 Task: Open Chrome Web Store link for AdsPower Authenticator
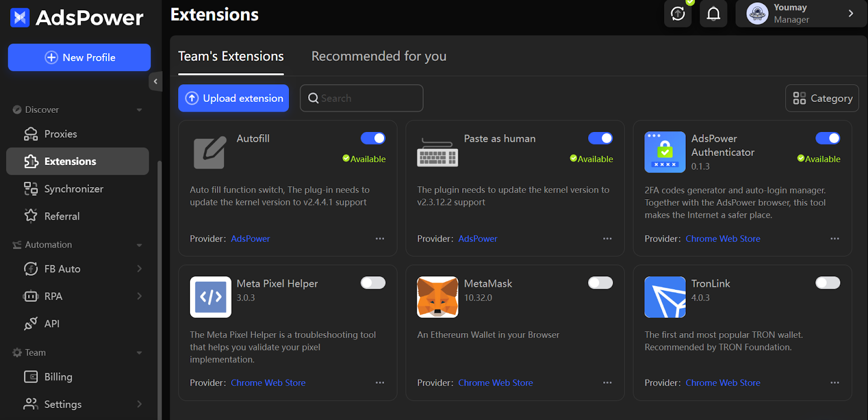[723, 239]
